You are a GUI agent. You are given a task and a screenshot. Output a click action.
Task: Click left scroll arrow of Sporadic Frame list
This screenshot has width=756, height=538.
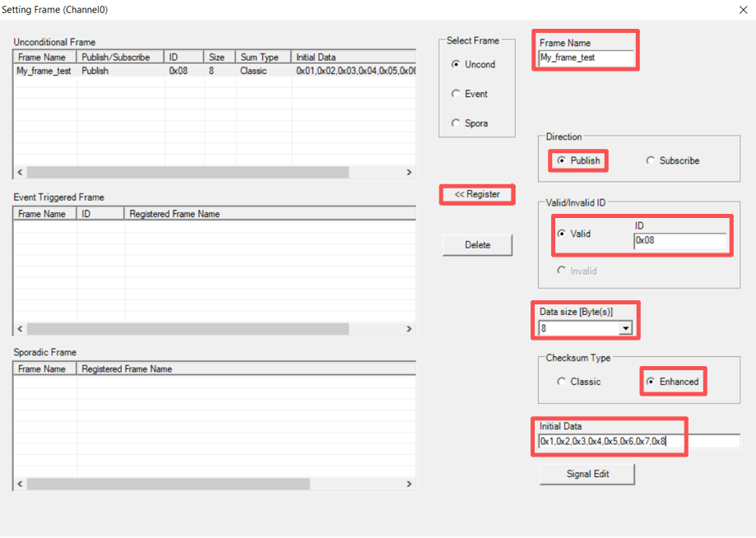[x=20, y=484]
